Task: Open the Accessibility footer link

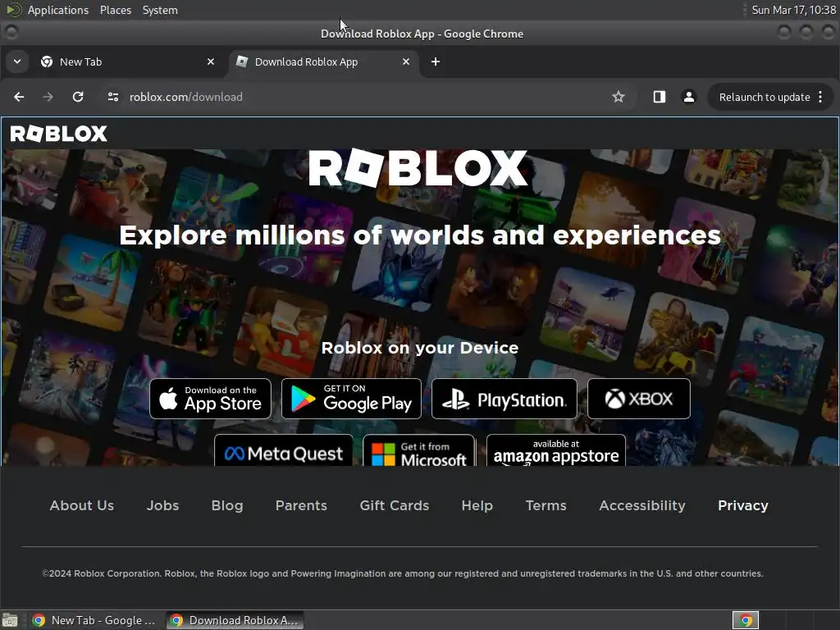Action: (x=641, y=505)
